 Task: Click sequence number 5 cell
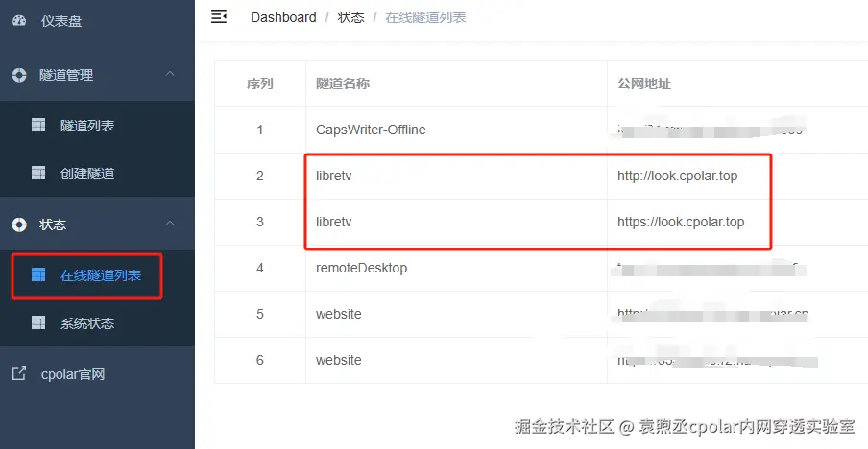tap(259, 314)
